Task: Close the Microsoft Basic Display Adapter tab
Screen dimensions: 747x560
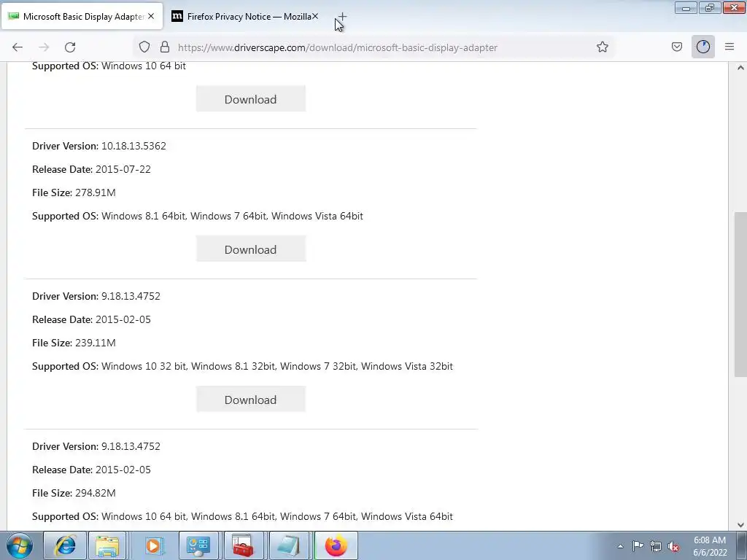Action: coord(151,16)
